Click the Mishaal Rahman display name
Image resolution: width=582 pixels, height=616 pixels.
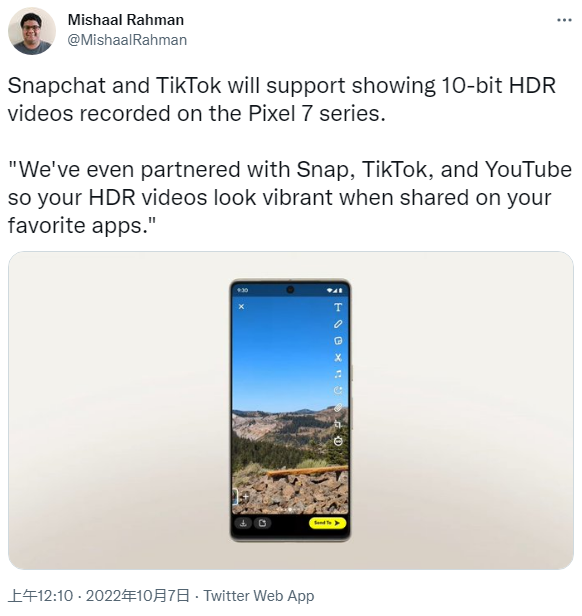[126, 20]
